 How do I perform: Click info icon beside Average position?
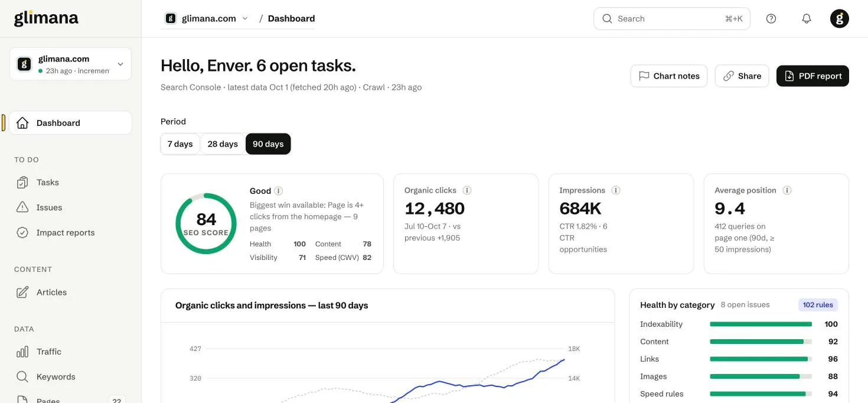tap(787, 190)
